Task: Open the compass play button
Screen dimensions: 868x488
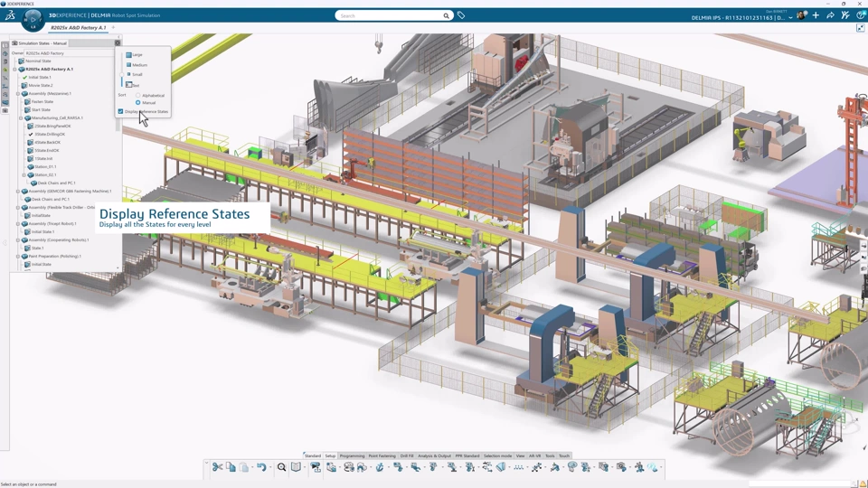Action: click(x=33, y=20)
